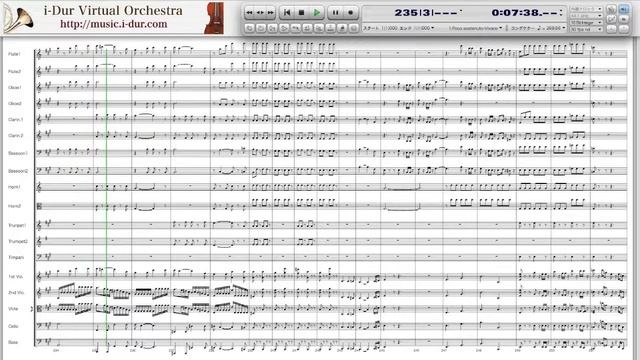This screenshot has height=360, width=640.
Task: Click the middle-right icon in right-side icon grid
Action: point(624,19)
